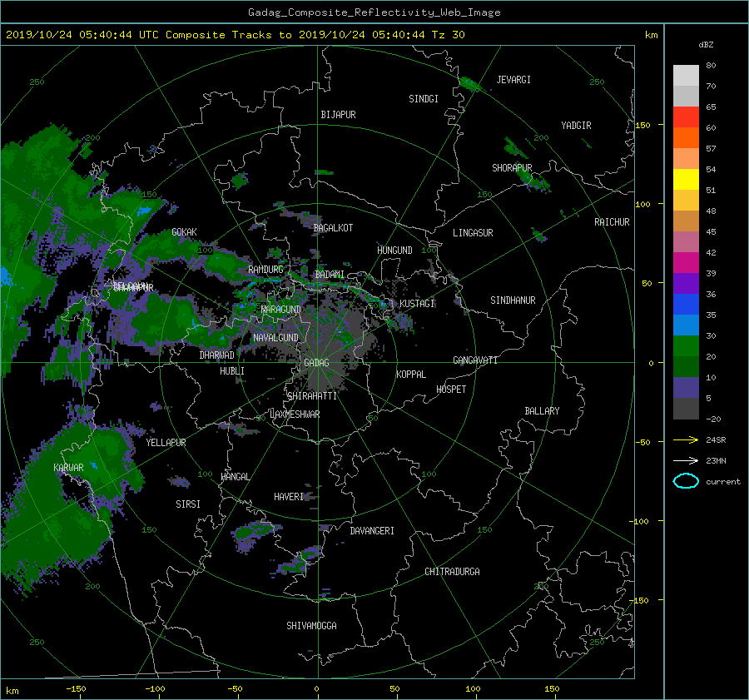Click the KOPPAL city label

[411, 375]
